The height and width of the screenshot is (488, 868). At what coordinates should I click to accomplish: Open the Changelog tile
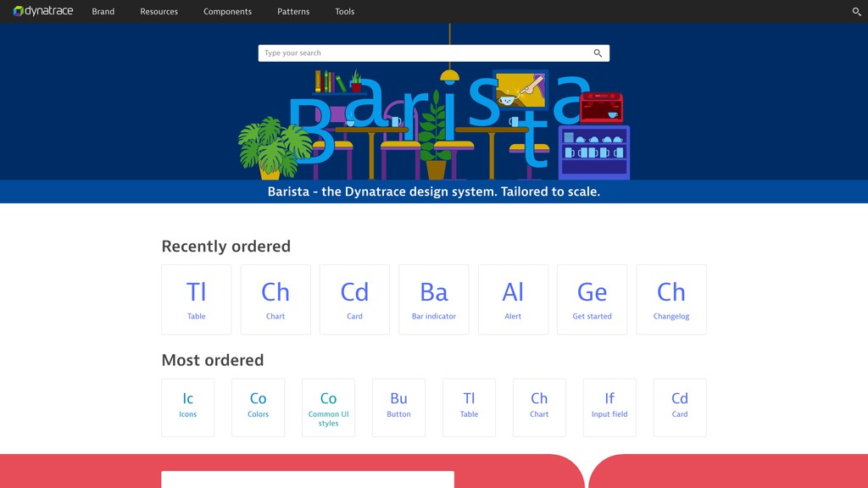click(x=671, y=299)
